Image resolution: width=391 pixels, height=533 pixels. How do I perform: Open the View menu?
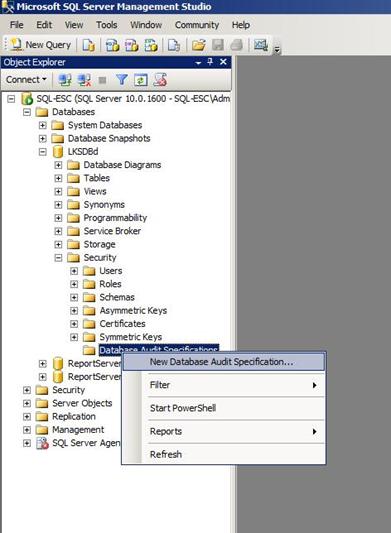[x=74, y=25]
